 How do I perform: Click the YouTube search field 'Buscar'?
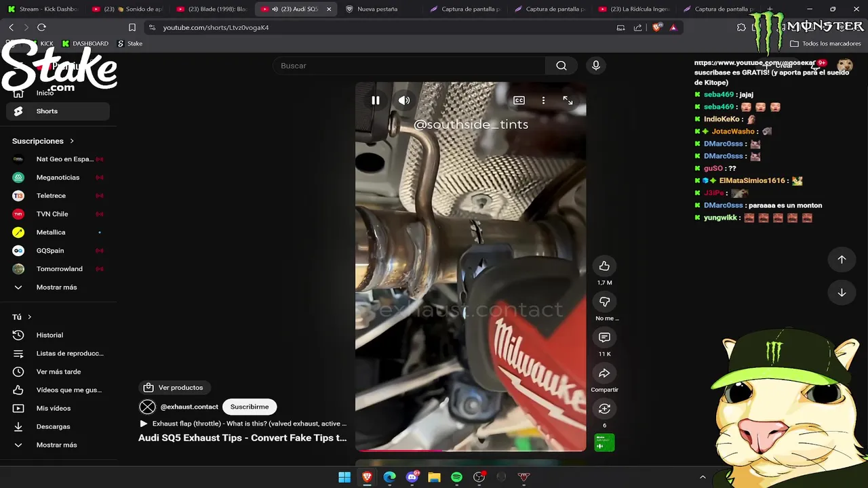point(410,66)
